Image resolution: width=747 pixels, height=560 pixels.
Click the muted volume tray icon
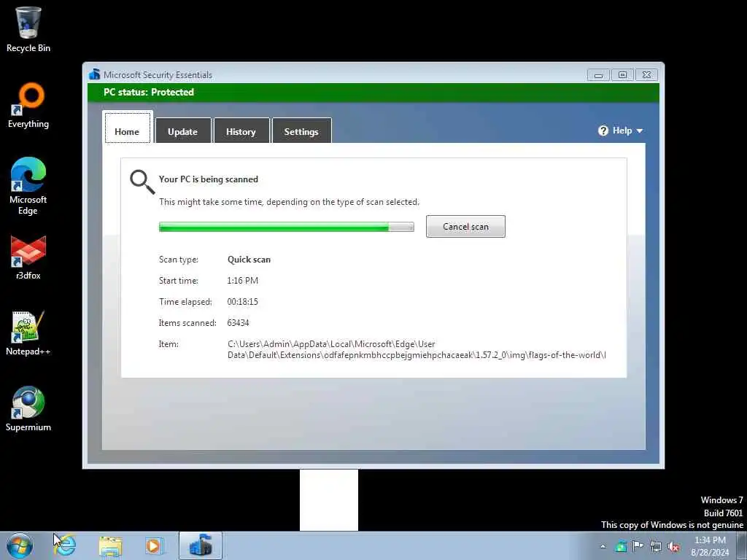tap(673, 547)
